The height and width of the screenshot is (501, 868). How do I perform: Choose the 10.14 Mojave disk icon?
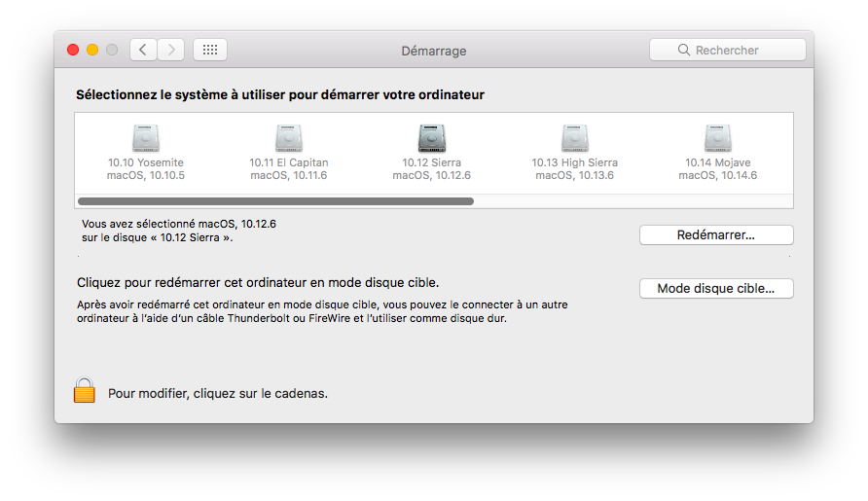pyautogui.click(x=718, y=138)
